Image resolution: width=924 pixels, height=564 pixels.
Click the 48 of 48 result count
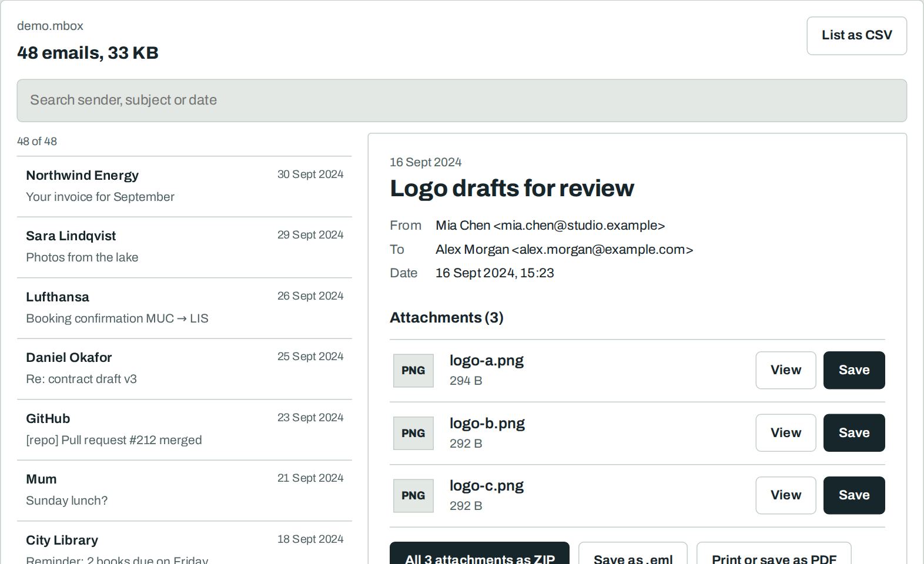(x=37, y=142)
